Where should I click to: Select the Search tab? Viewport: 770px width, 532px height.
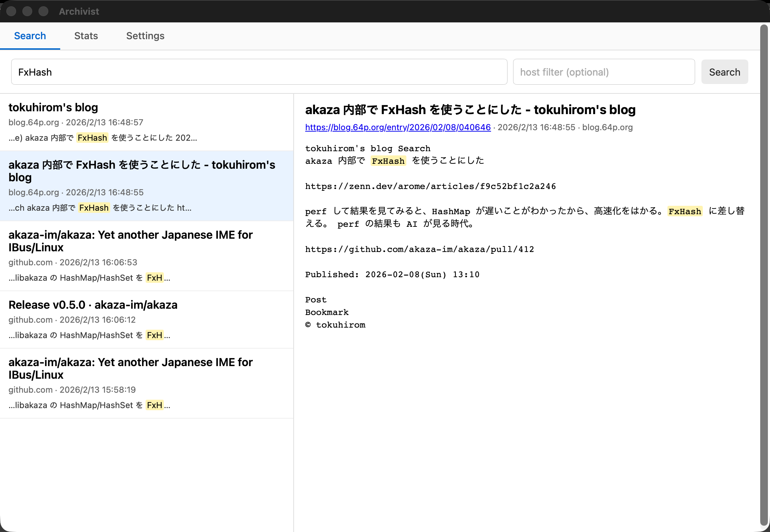point(30,36)
